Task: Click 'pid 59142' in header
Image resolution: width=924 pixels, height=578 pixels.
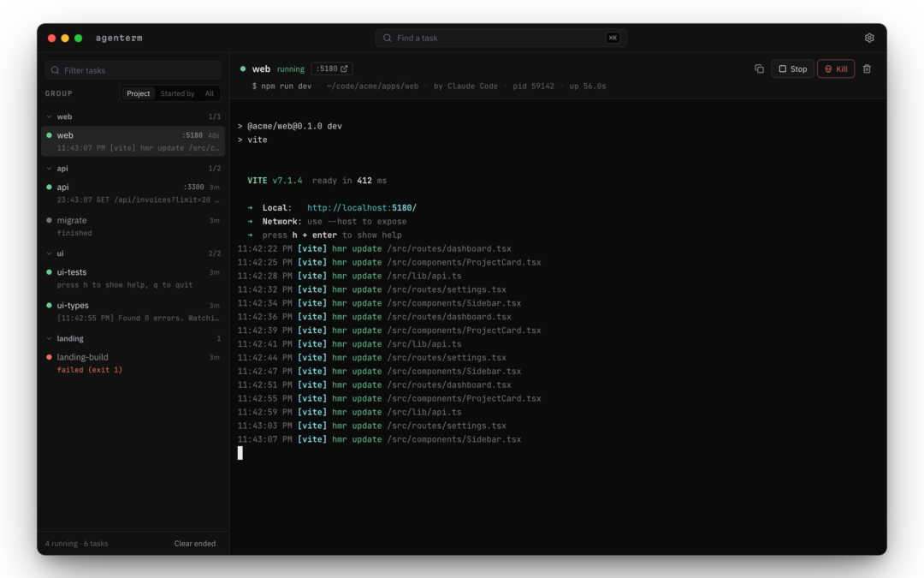Action: (533, 86)
